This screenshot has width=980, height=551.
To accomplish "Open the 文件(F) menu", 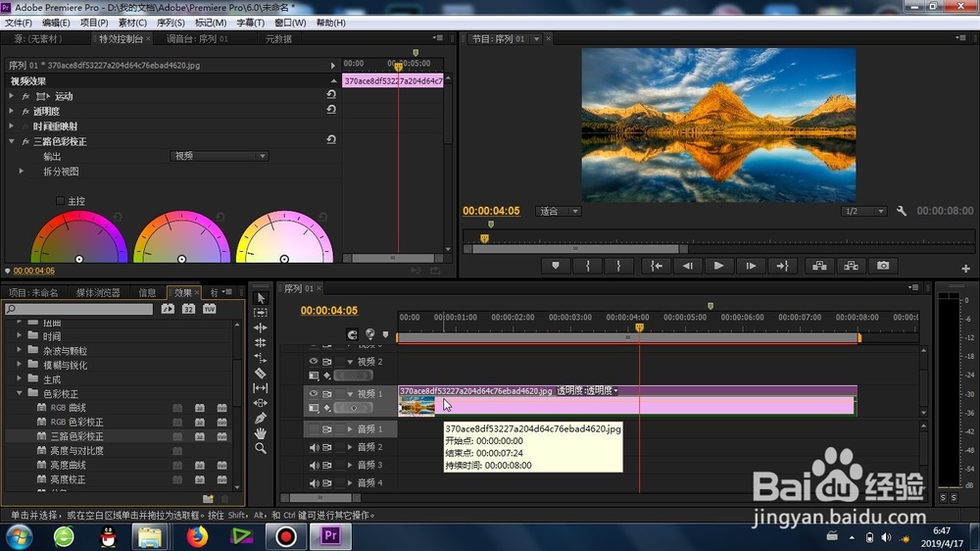I will (x=19, y=23).
